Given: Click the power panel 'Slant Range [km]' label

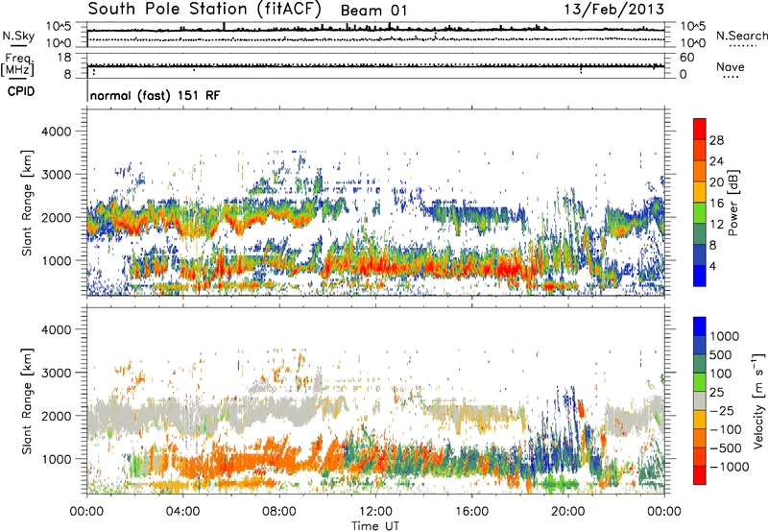Looking at the screenshot, I should click(x=27, y=203).
